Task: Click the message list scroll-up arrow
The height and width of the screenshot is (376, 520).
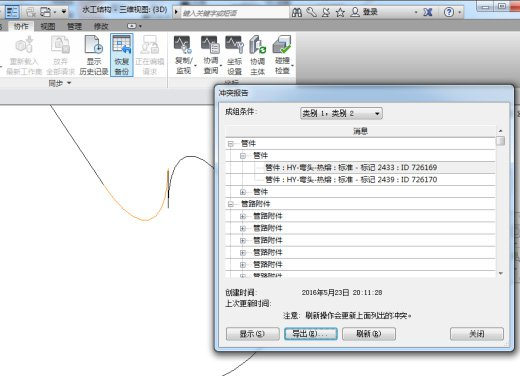Action: 500,130
